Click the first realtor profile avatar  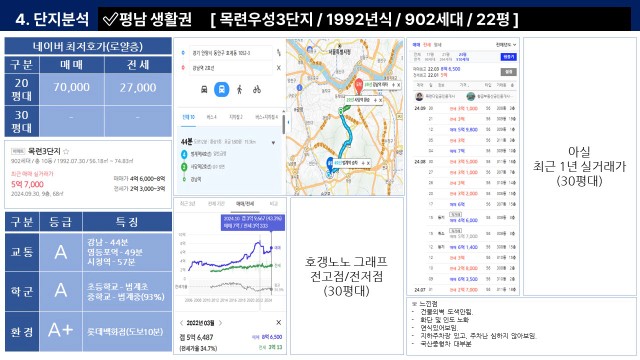[419, 96]
